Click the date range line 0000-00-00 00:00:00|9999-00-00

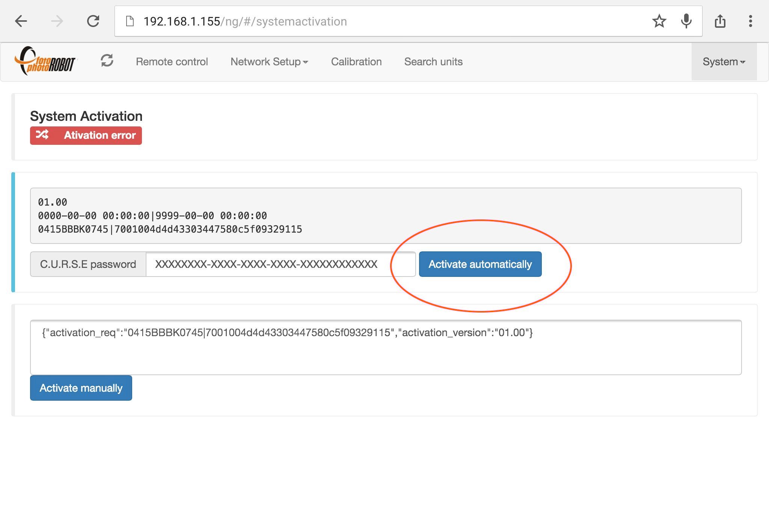pyautogui.click(x=152, y=216)
